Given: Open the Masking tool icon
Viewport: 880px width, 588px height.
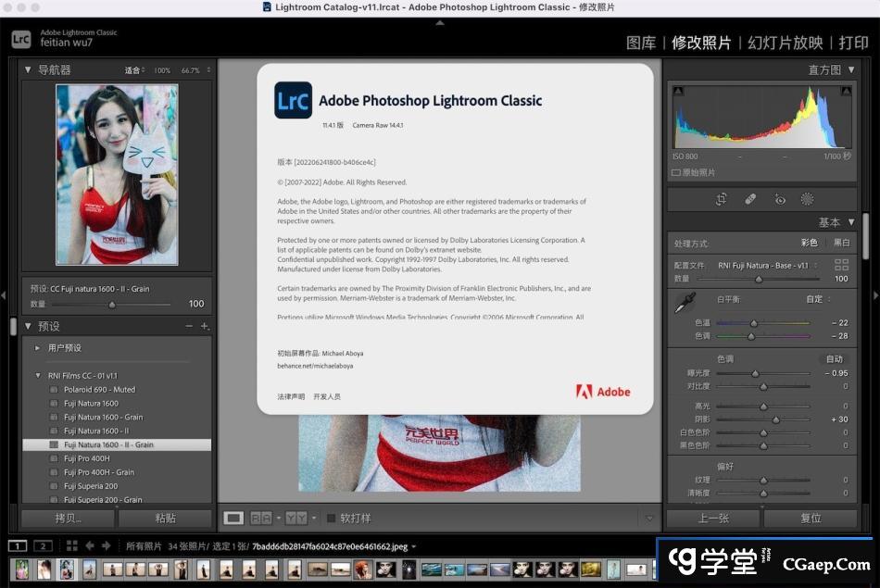Looking at the screenshot, I should coord(807,199).
